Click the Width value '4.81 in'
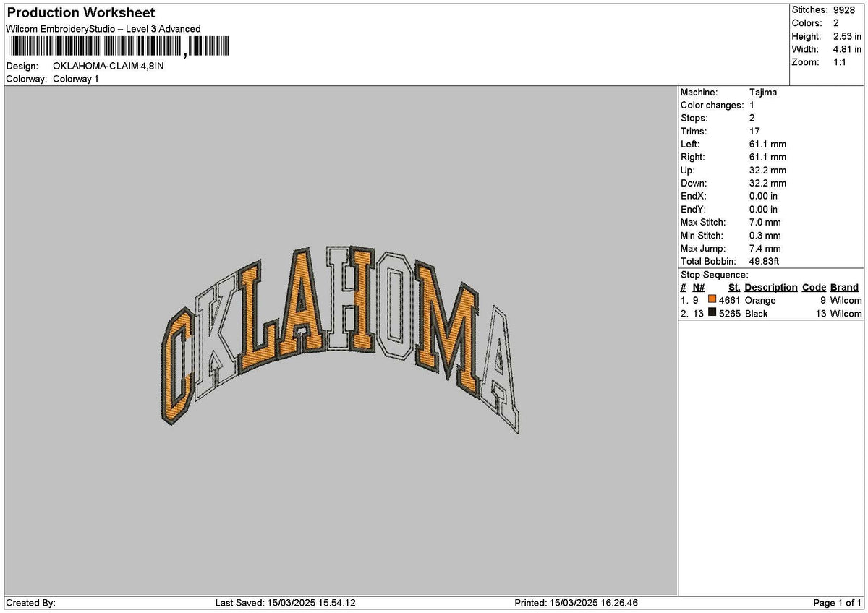Image resolution: width=868 pixels, height=613 pixels. 848,49
